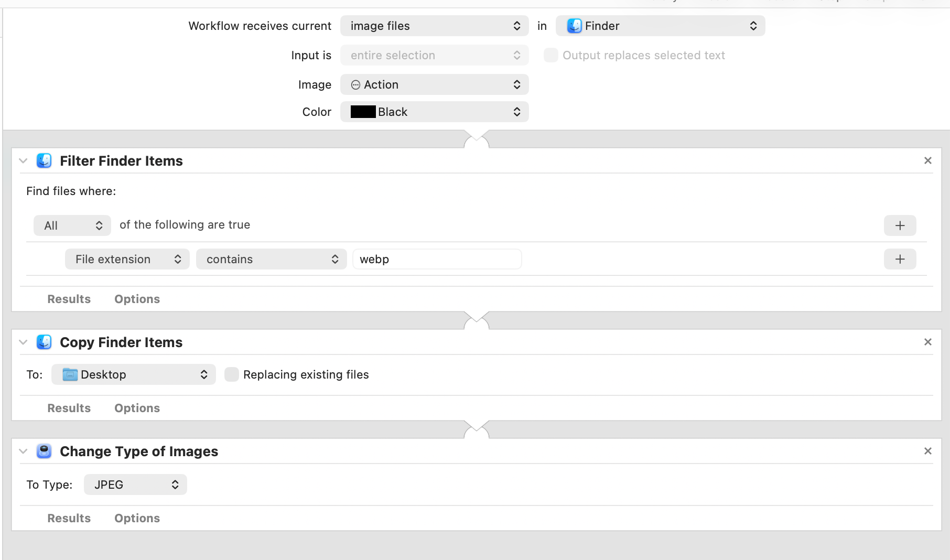The width and height of the screenshot is (950, 560).
Task: Click the Find files where label
Action: 71,191
